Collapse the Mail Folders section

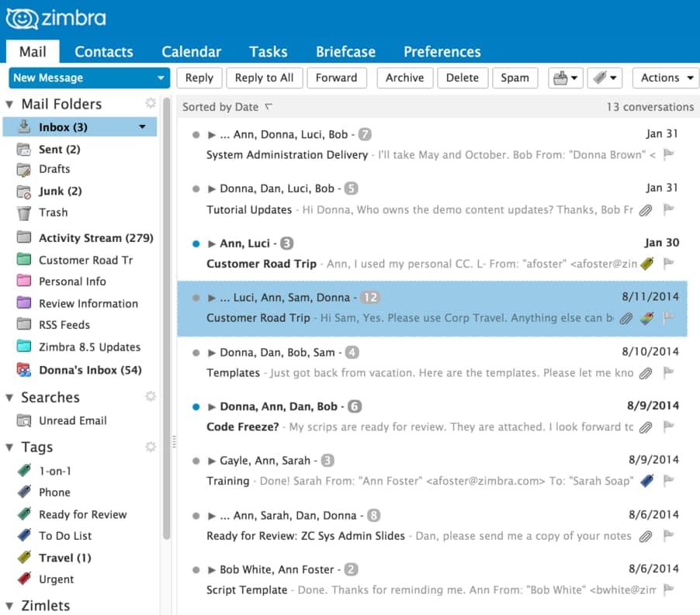point(9,105)
